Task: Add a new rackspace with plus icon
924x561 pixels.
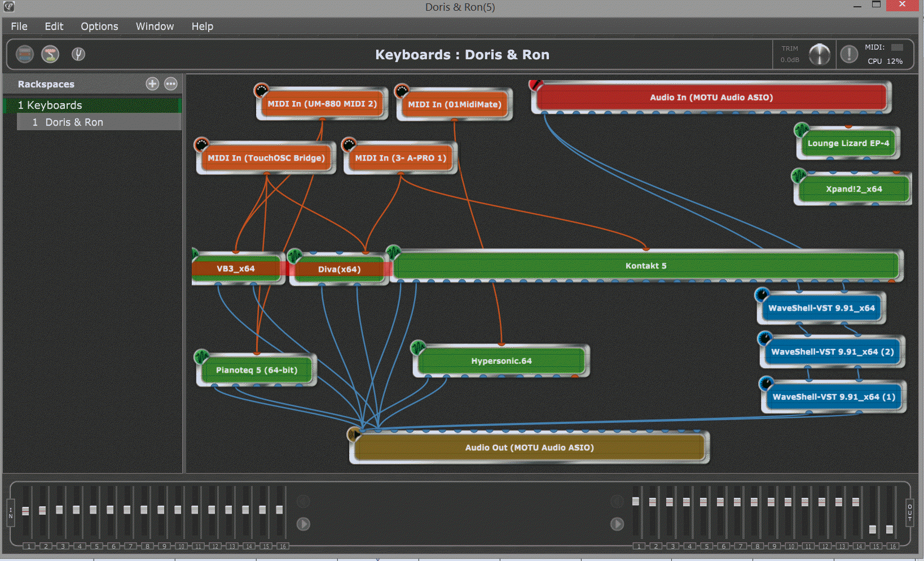Action: tap(152, 84)
